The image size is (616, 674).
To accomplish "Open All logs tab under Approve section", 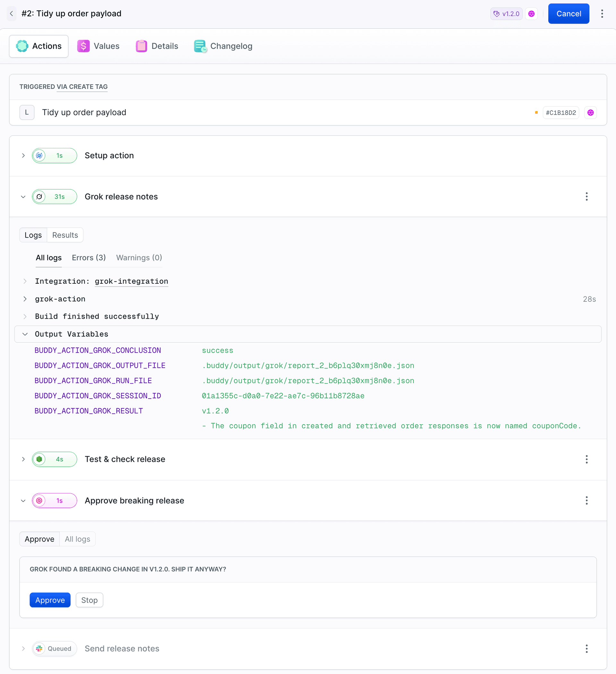I will (x=78, y=539).
